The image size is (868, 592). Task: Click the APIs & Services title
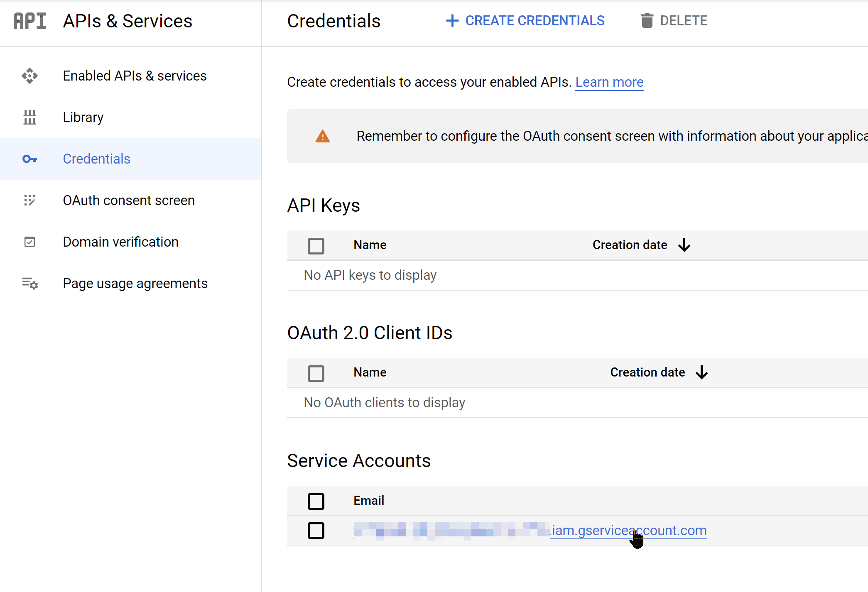point(128,21)
